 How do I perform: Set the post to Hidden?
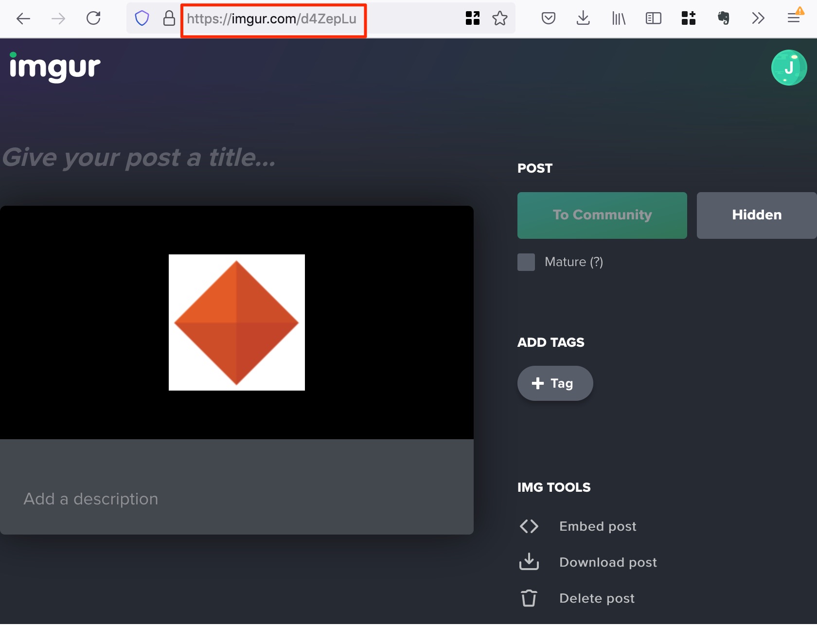point(756,215)
